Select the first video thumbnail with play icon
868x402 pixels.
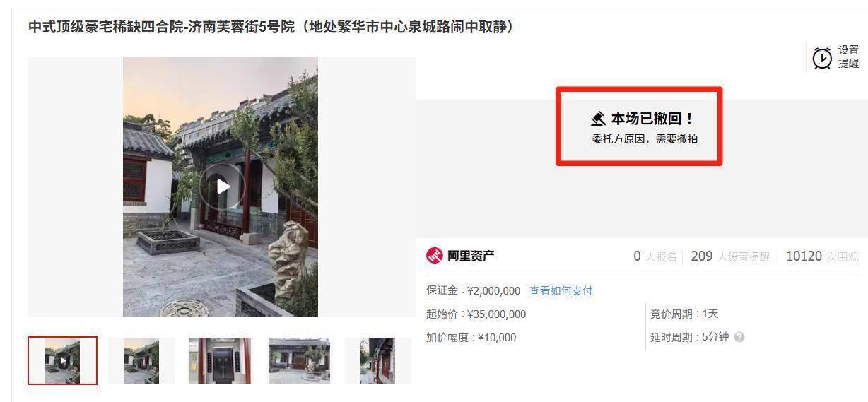click(62, 360)
